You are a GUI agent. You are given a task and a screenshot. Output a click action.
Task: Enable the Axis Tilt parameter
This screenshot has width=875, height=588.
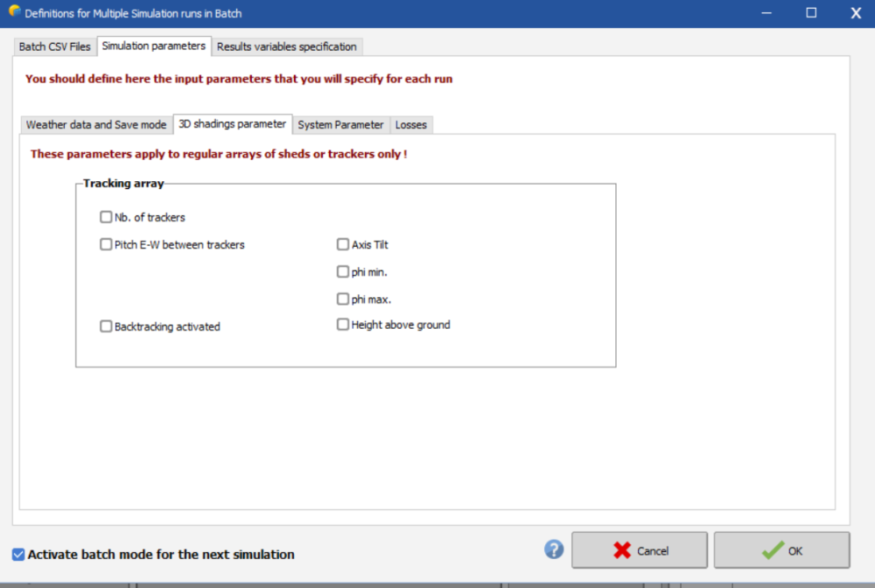coord(343,245)
